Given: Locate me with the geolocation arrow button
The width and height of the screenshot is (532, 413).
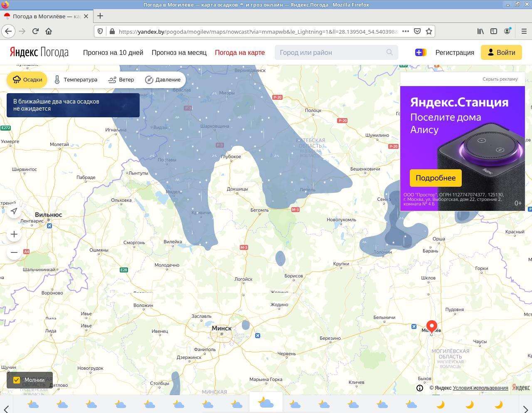Looking at the screenshot, I should (14, 211).
